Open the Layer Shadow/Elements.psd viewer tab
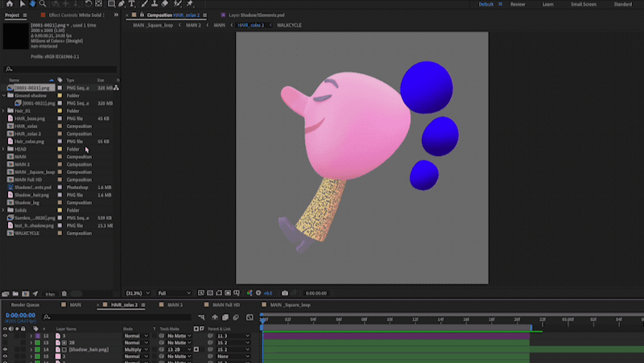 [x=256, y=14]
